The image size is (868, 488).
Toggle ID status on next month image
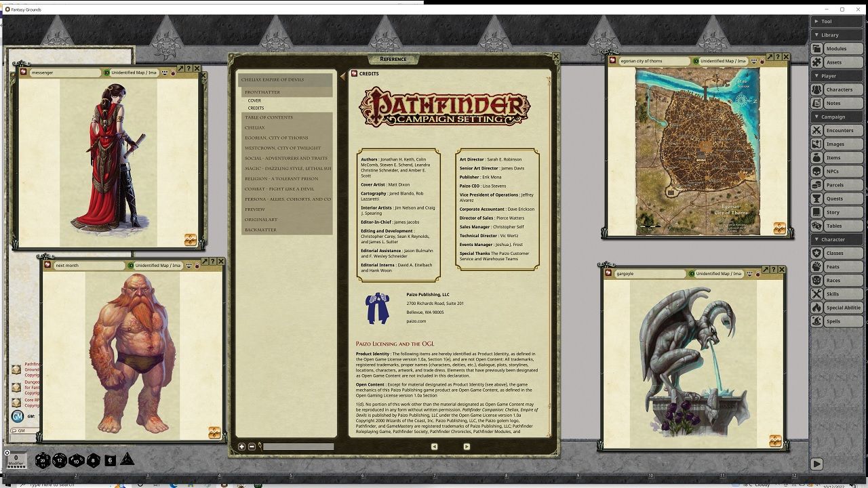[x=131, y=266]
